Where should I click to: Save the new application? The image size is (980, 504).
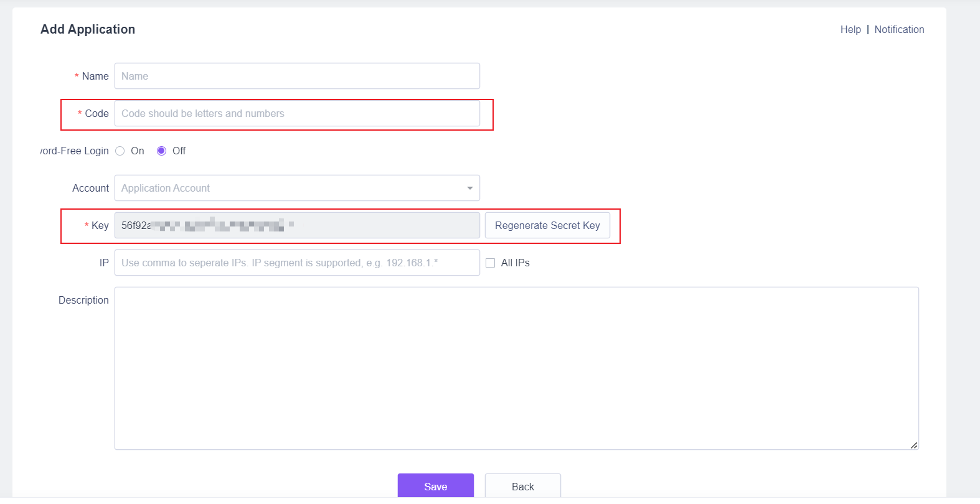tap(435, 486)
